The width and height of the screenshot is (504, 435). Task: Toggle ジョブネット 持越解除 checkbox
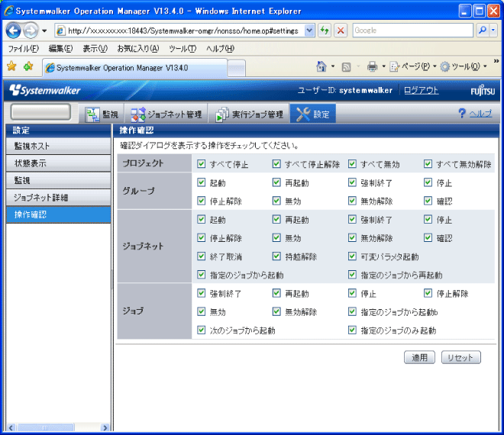click(276, 256)
